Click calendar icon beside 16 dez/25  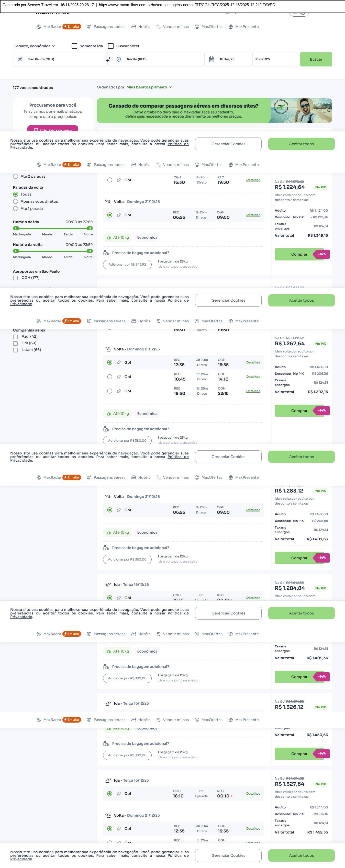coord(212,59)
